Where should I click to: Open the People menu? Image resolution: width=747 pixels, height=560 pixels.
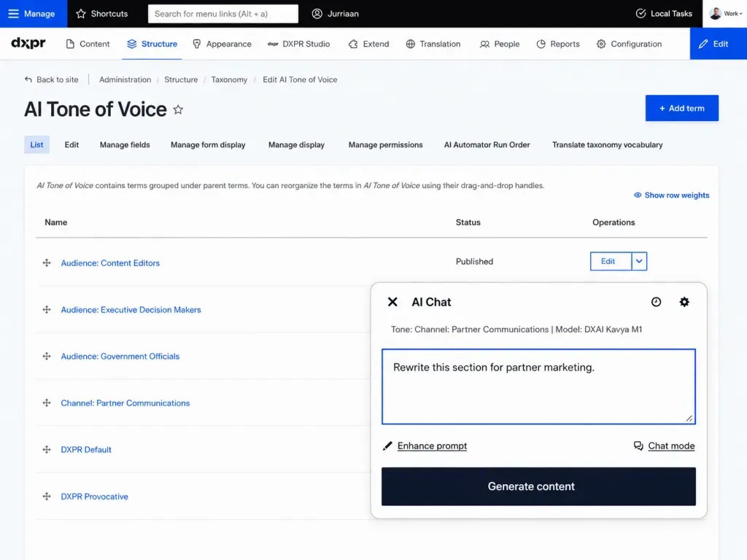click(499, 44)
